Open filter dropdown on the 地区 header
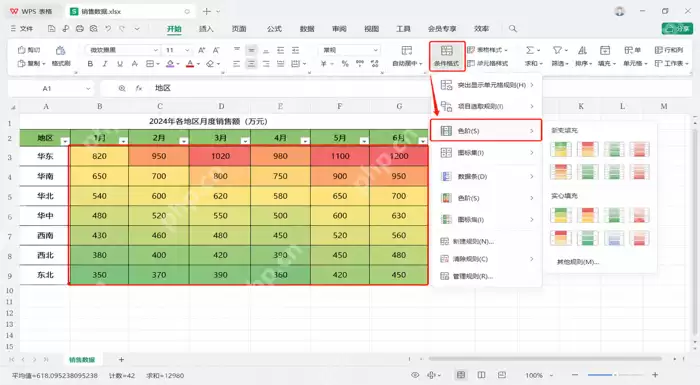Image resolution: width=700 pixels, height=385 pixels. (x=65, y=141)
